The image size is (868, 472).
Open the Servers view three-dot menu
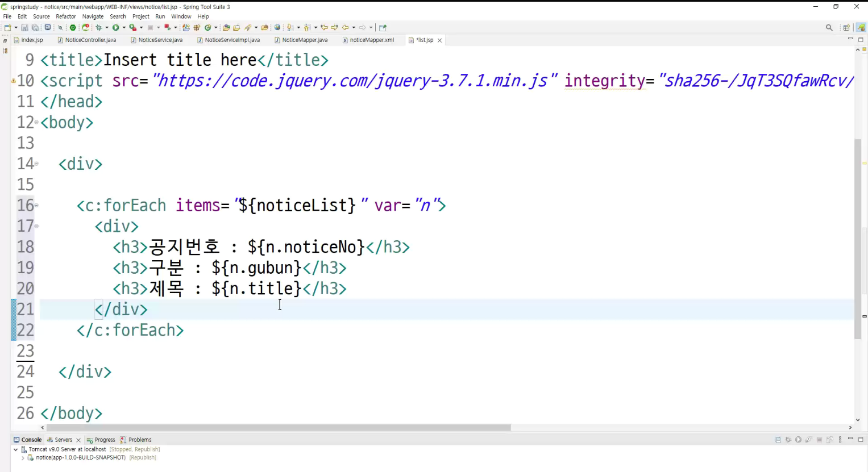[x=840, y=440]
